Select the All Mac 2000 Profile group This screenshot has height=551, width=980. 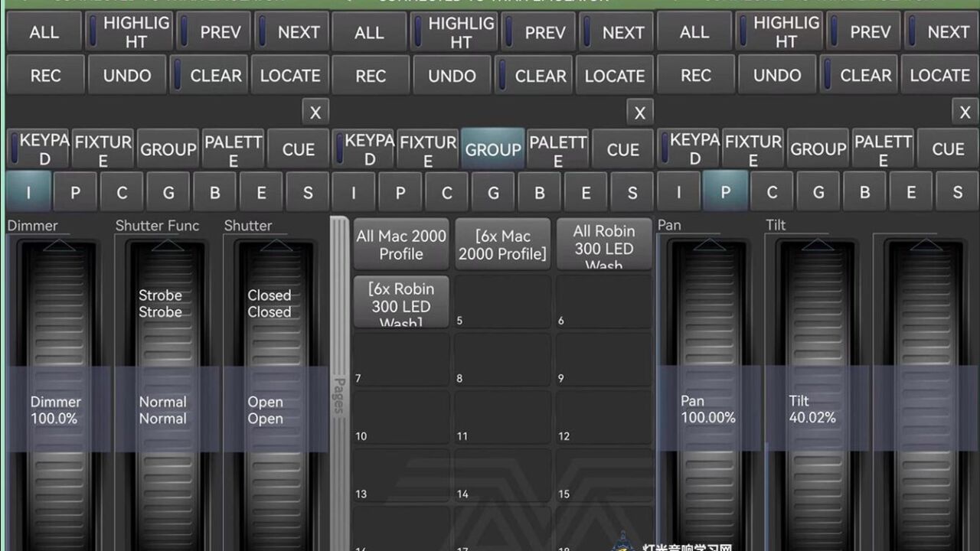pyautogui.click(x=401, y=244)
